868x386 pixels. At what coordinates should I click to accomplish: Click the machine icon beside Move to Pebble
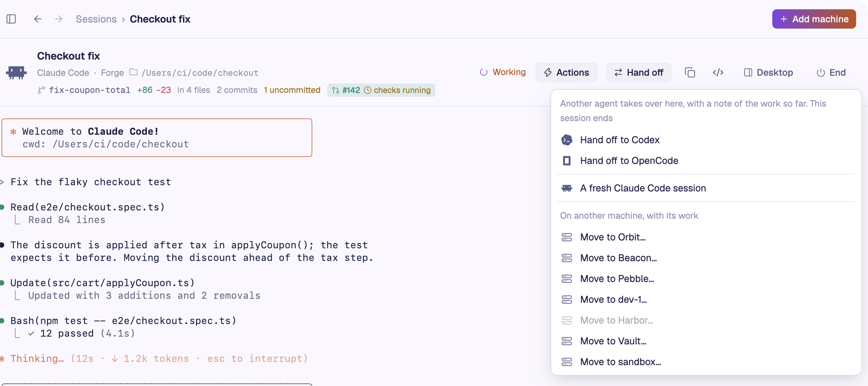pos(567,279)
